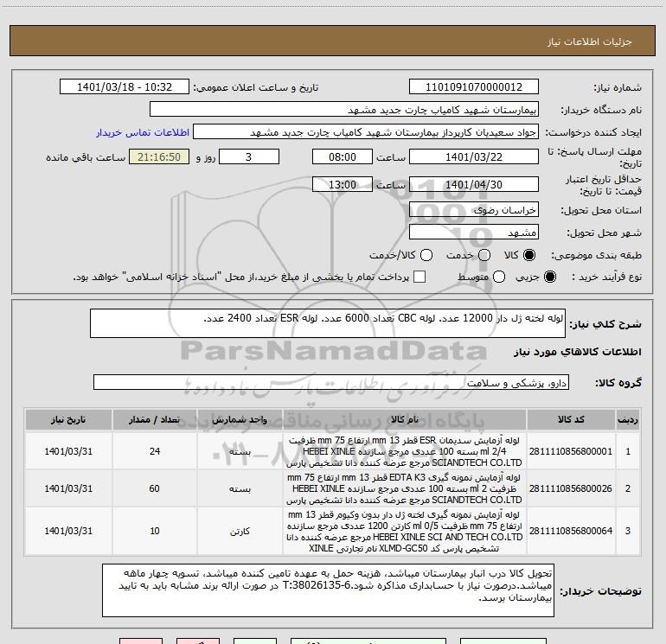
Task: Select the کالا/خدمت radio button
Action: (426, 255)
